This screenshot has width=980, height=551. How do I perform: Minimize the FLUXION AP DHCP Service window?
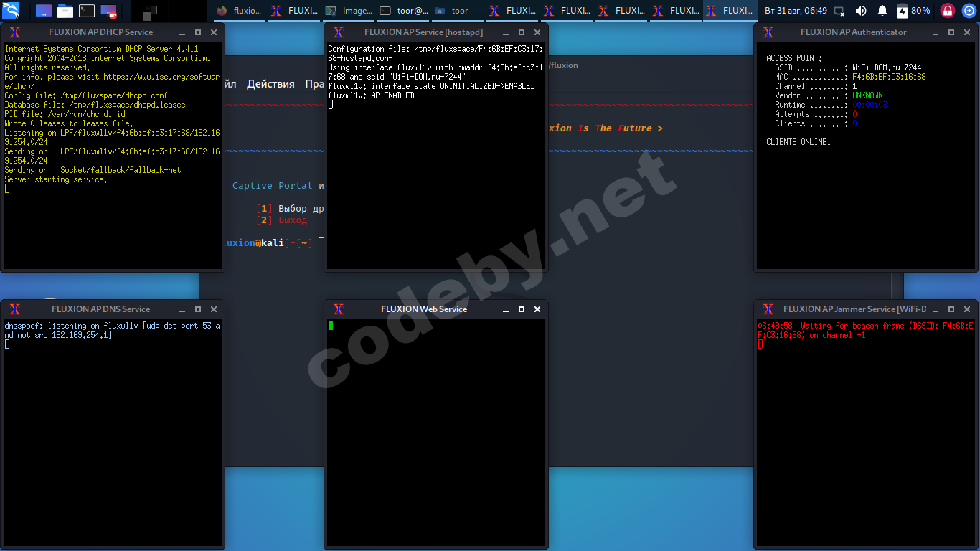click(182, 33)
